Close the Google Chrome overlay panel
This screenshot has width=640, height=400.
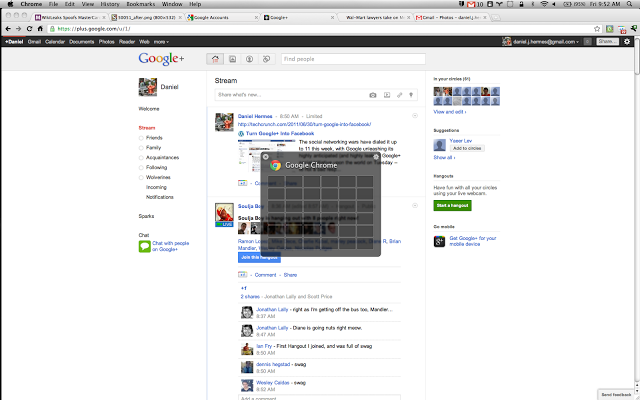click(266, 157)
